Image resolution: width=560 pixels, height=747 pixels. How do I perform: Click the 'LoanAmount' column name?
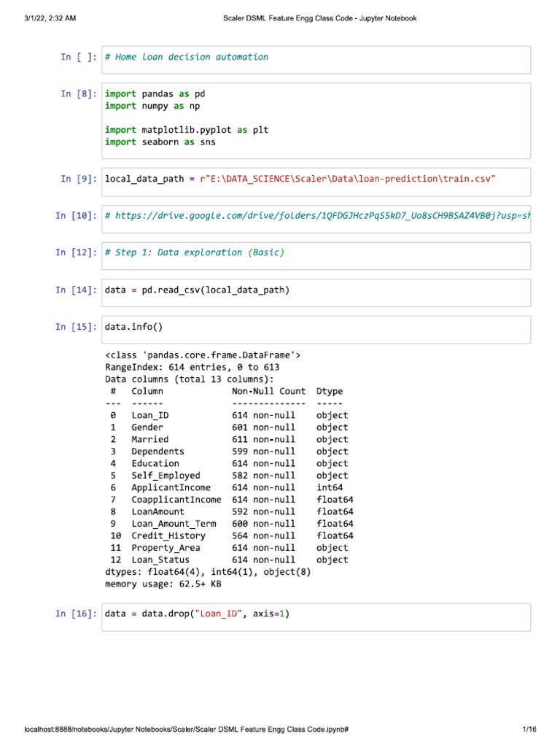pos(158,511)
